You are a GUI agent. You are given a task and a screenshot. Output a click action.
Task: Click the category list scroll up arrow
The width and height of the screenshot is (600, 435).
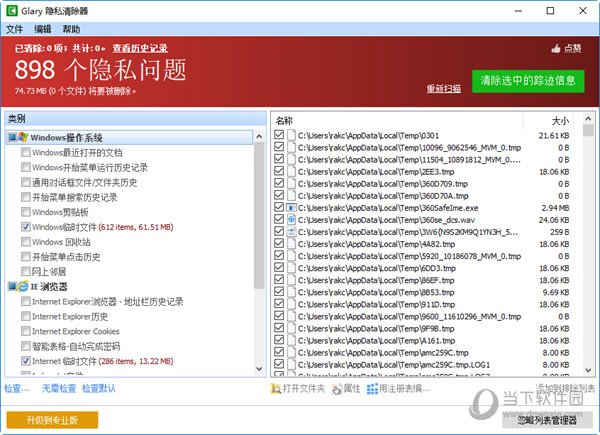click(259, 137)
